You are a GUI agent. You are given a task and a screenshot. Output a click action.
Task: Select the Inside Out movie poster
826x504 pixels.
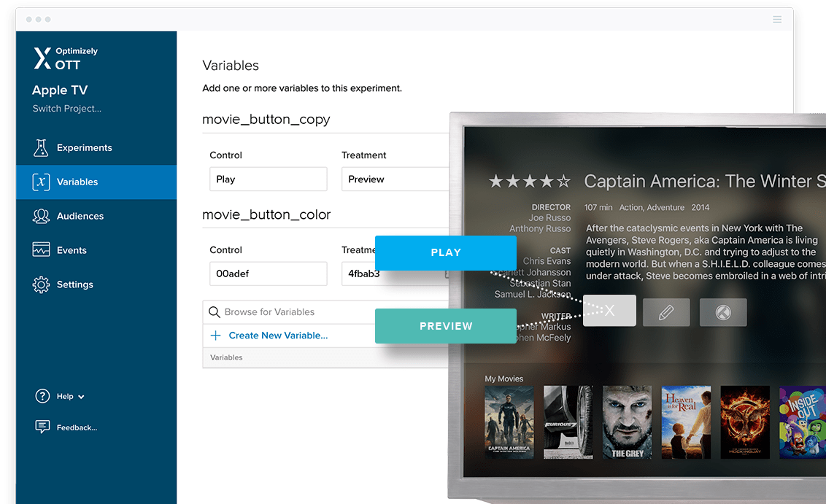coord(803,422)
